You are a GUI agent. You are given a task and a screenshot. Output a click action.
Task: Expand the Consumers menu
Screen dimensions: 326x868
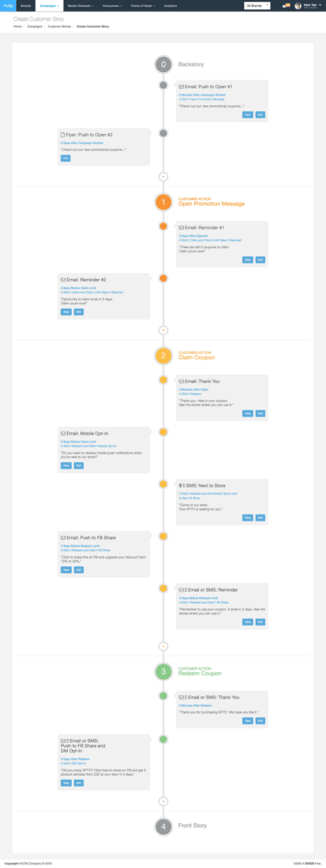[112, 6]
